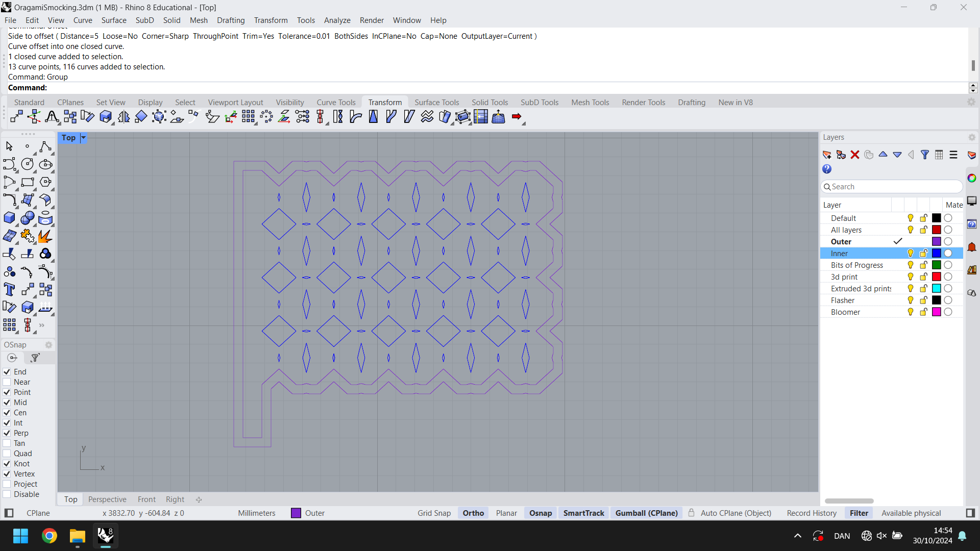Click the color swatch for Bloomer layer
The height and width of the screenshot is (551, 980).
point(937,312)
